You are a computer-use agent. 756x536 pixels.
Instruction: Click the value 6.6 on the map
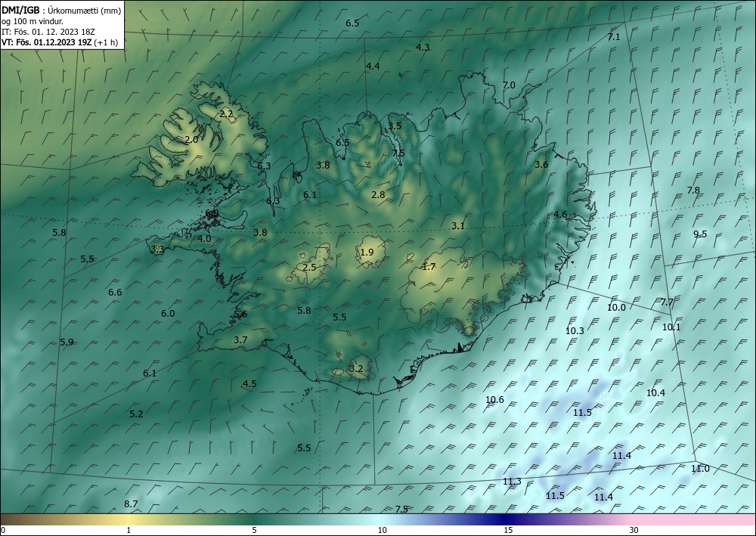115,293
